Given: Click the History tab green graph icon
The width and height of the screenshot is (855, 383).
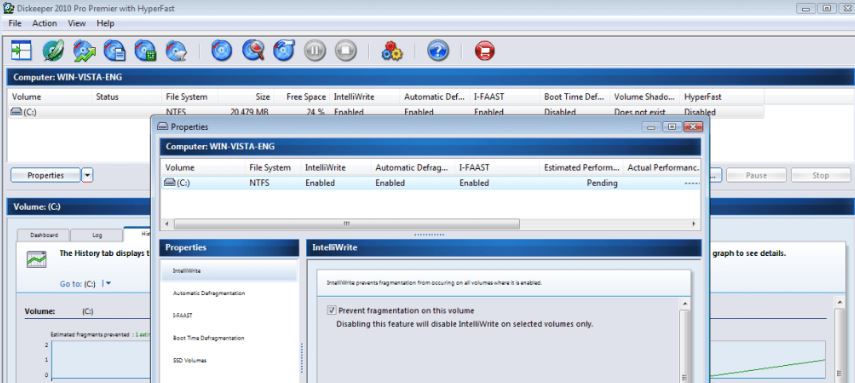Looking at the screenshot, I should click(37, 259).
